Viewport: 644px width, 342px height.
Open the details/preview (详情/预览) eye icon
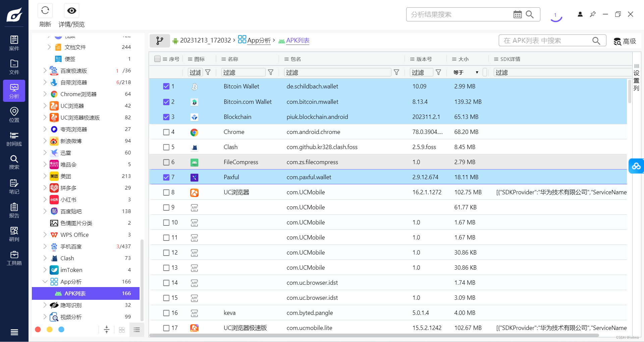[71, 11]
